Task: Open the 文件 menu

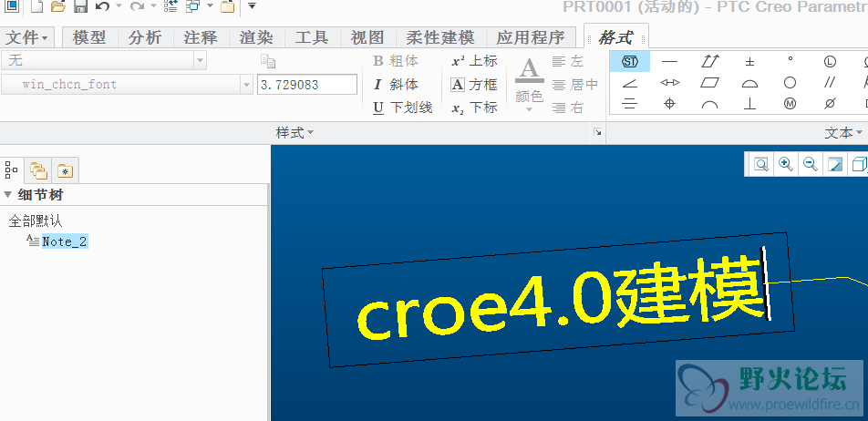Action: click(x=26, y=37)
